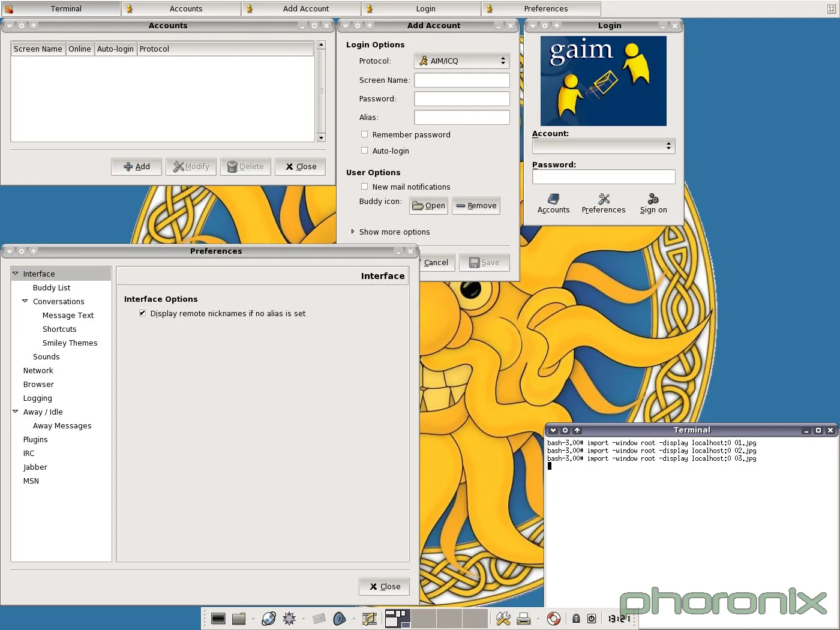This screenshot has width=840, height=630.
Task: Click the Password field in the Login window
Action: (603, 176)
